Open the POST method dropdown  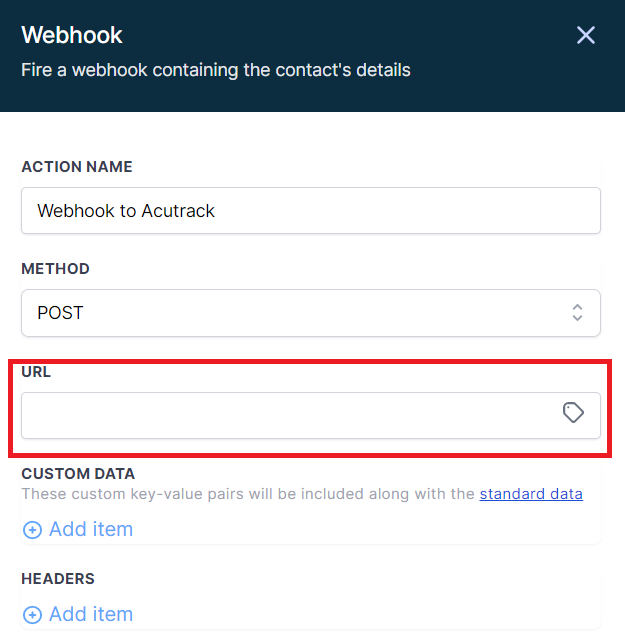(x=311, y=313)
